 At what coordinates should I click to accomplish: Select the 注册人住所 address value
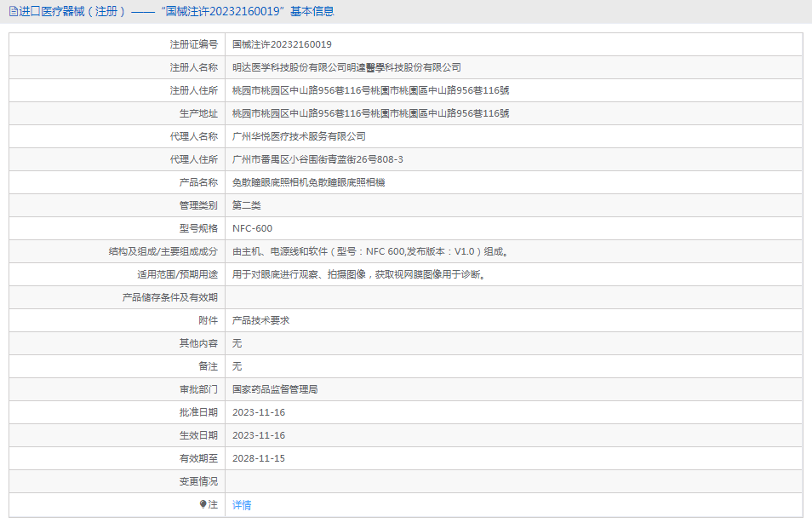[x=370, y=90]
